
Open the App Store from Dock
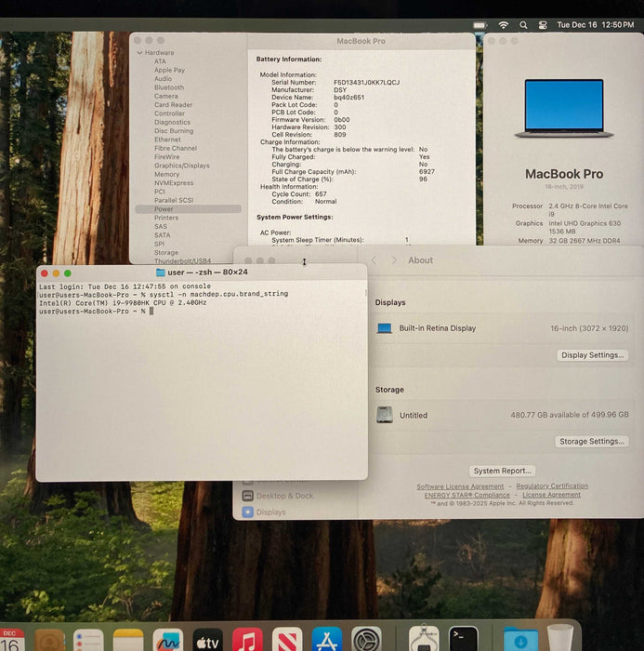click(x=327, y=640)
